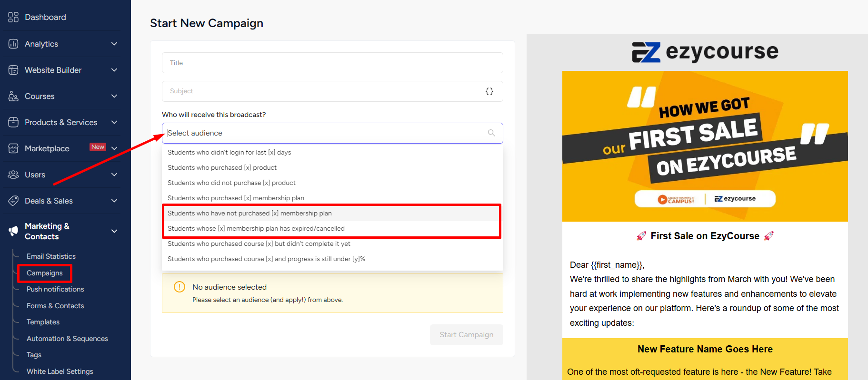The height and width of the screenshot is (380, 868).
Task: Click the campaign Subject field
Action: tap(332, 91)
